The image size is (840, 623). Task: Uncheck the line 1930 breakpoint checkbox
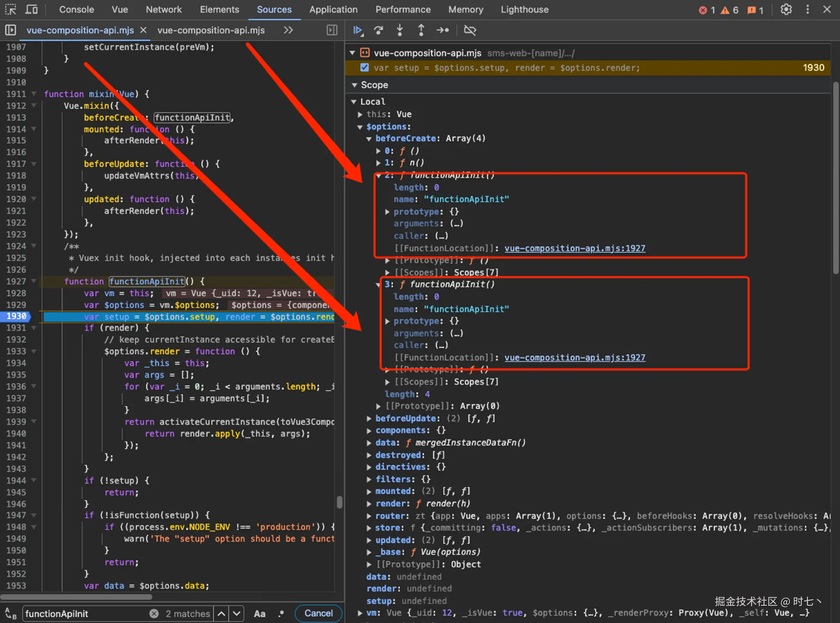[365, 68]
